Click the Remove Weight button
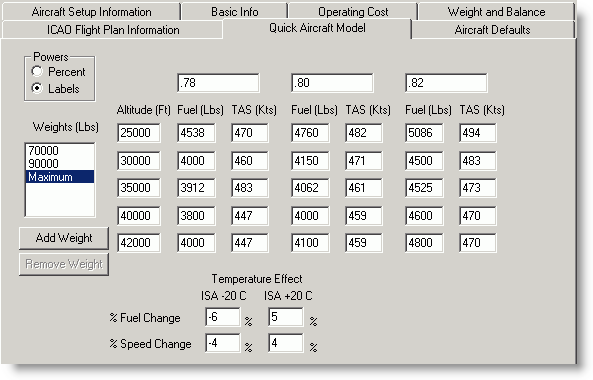The width and height of the screenshot is (593, 380). pyautogui.click(x=64, y=264)
